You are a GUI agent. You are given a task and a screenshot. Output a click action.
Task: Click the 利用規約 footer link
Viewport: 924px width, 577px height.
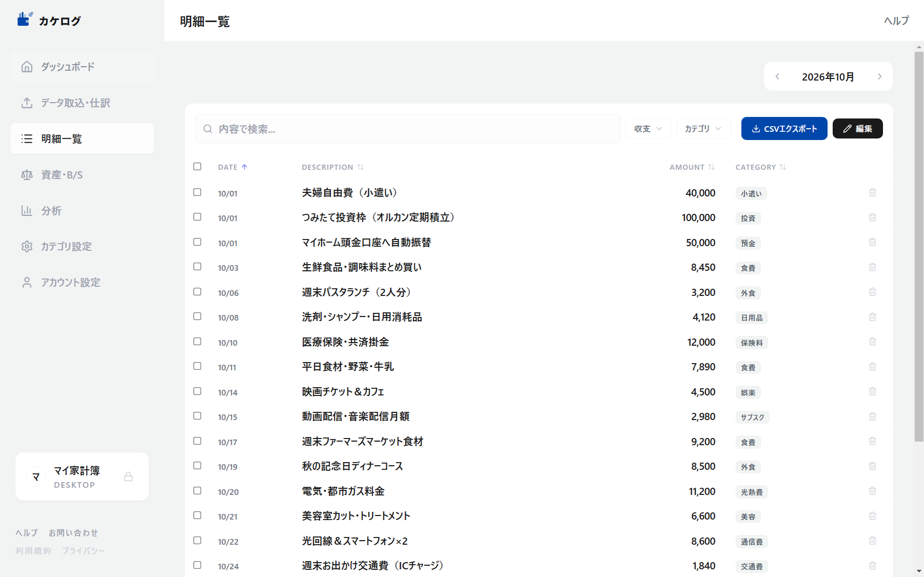click(33, 551)
